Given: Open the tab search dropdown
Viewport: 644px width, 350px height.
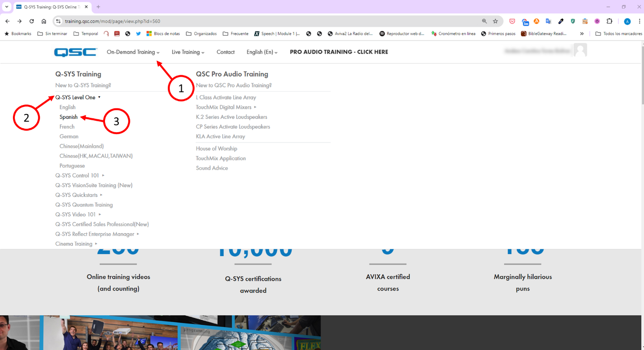Looking at the screenshot, I should [x=7, y=7].
